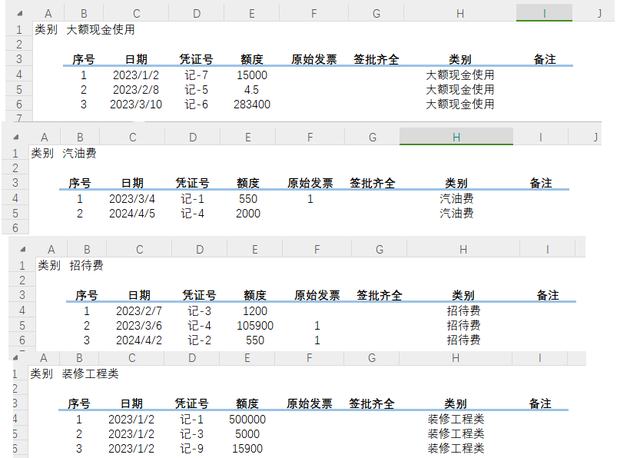Click select-all corner in 招待费 sheet
The width and height of the screenshot is (640, 458).
click(22, 249)
